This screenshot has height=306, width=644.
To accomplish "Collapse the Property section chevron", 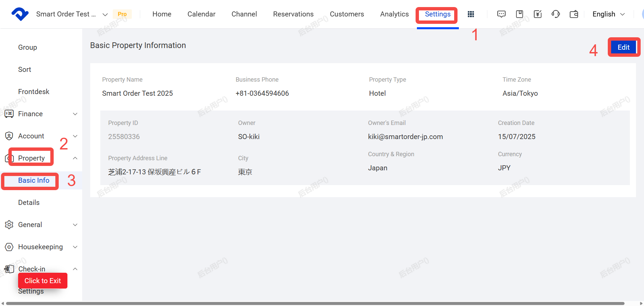I will (x=75, y=158).
